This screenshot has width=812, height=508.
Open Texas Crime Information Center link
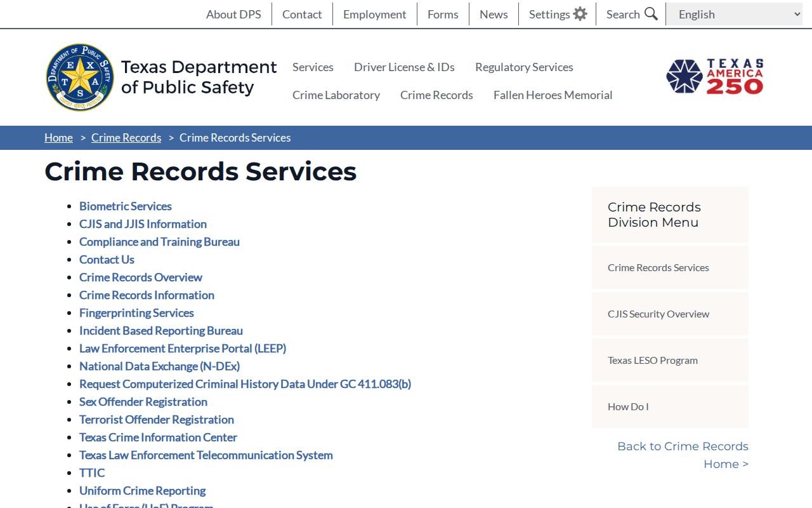(x=158, y=437)
